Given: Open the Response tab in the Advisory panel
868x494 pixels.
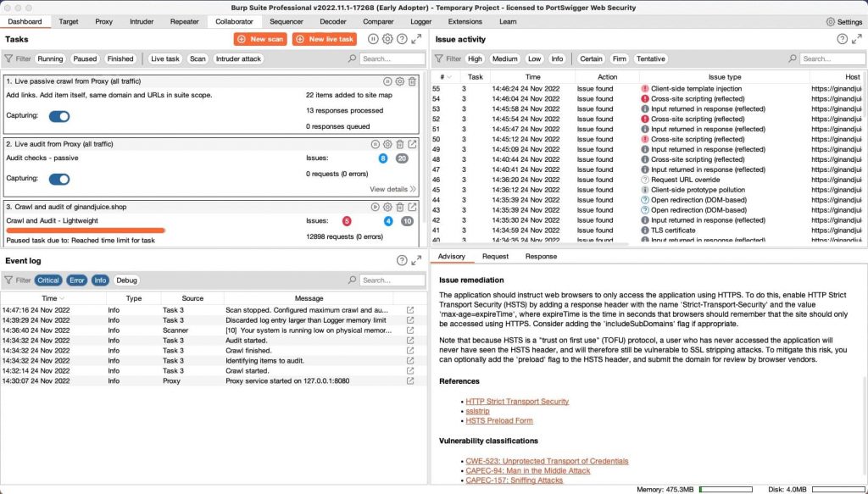Looking at the screenshot, I should pyautogui.click(x=541, y=256).
